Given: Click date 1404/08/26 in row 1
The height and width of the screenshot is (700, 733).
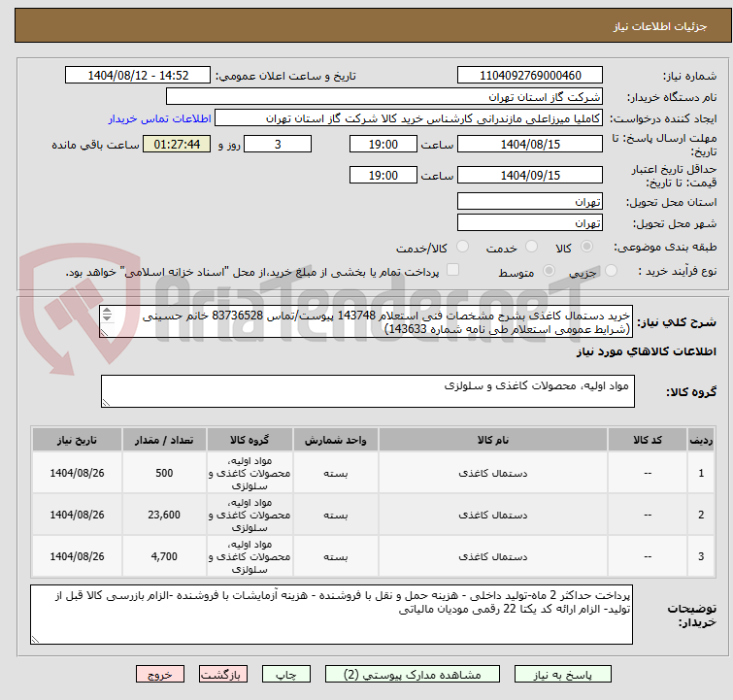Looking at the screenshot, I should (x=77, y=473).
